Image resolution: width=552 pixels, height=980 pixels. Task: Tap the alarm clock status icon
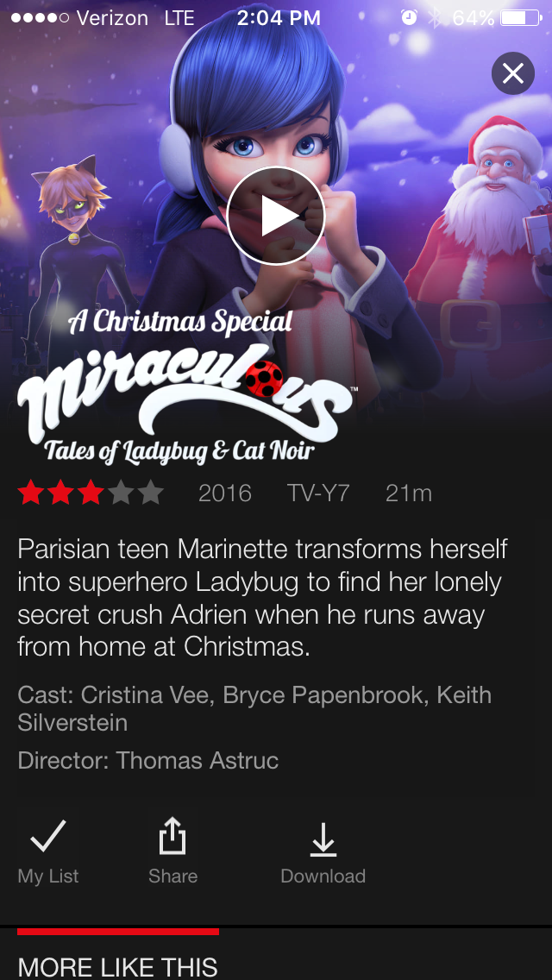coord(409,18)
